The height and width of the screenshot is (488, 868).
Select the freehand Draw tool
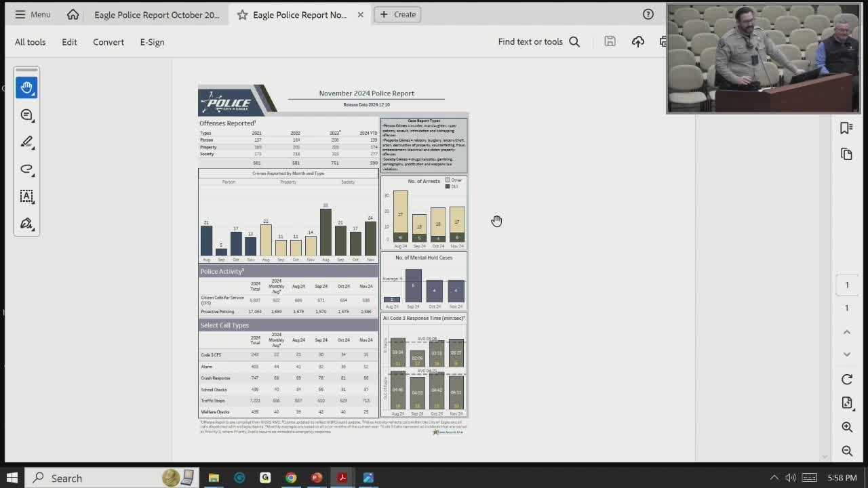[26, 169]
